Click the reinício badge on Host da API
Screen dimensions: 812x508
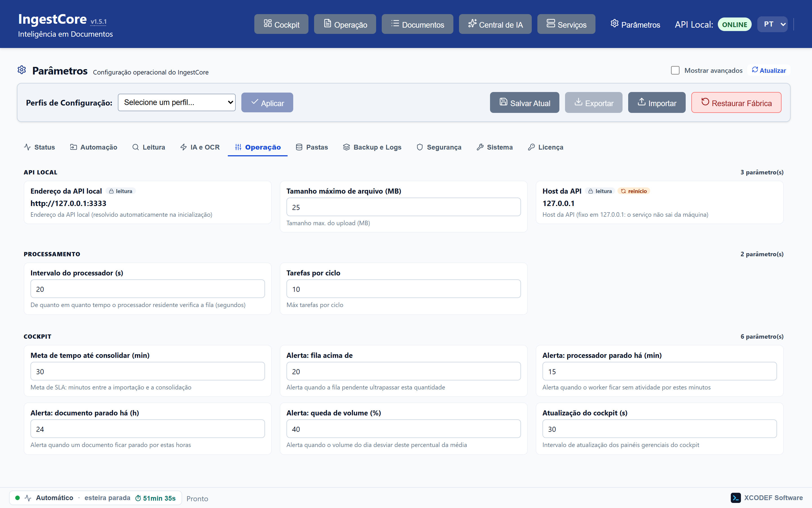pos(634,191)
